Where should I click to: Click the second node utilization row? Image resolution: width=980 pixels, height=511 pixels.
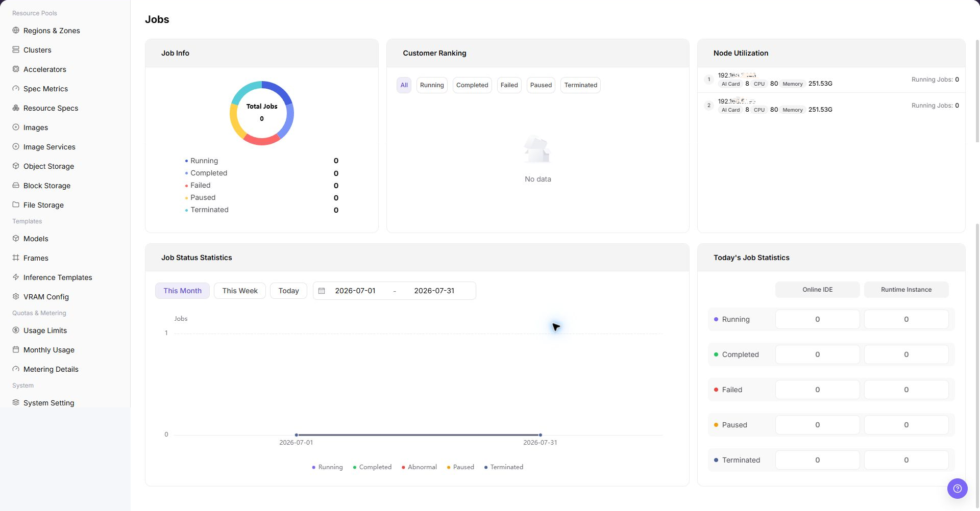[831, 106]
